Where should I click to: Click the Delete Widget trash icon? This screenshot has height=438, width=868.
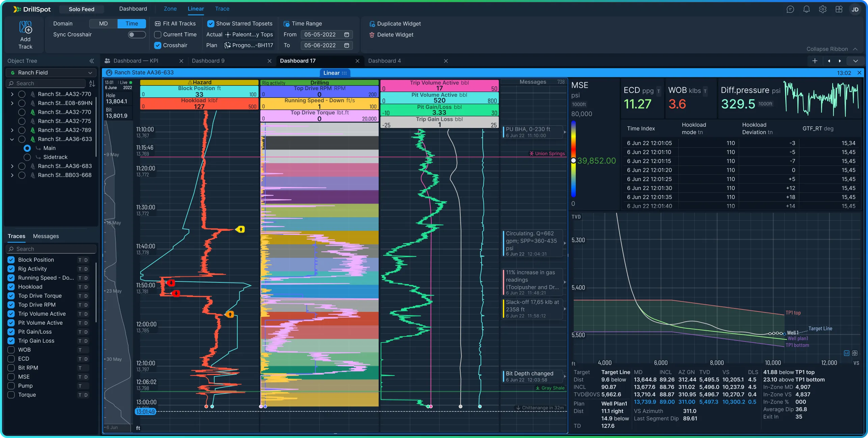[x=372, y=35]
